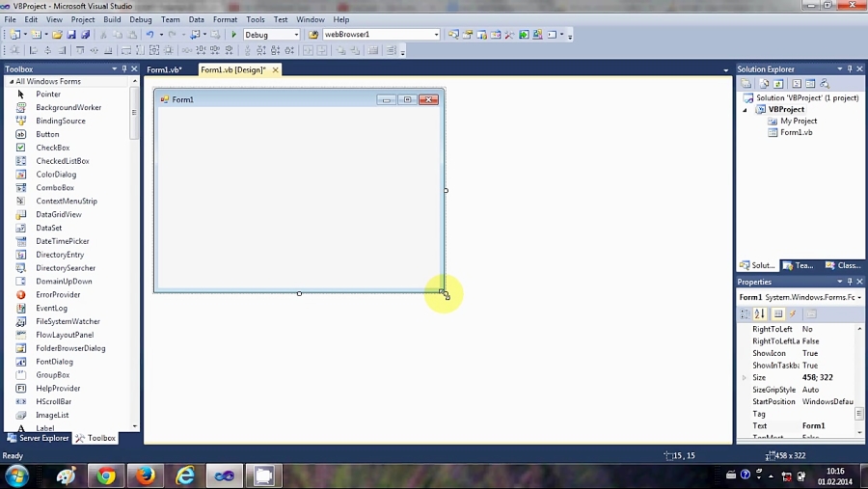Open the Form1 object selector dropdown
The width and height of the screenshot is (868, 489).
859,297
